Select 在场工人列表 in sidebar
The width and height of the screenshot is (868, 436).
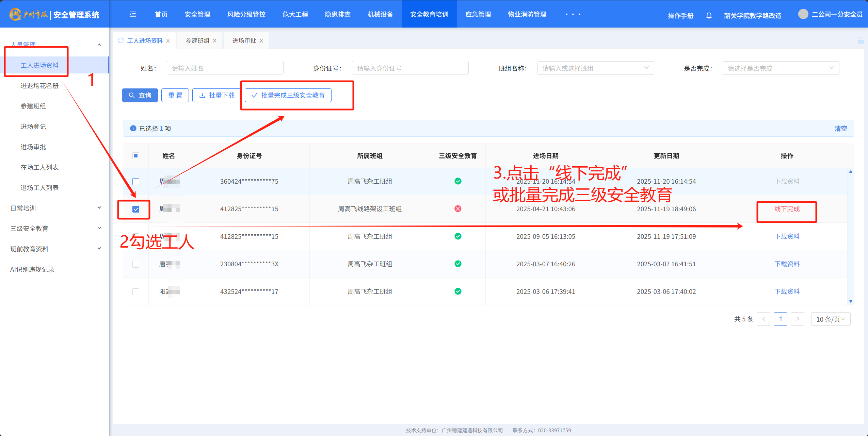[x=39, y=167]
